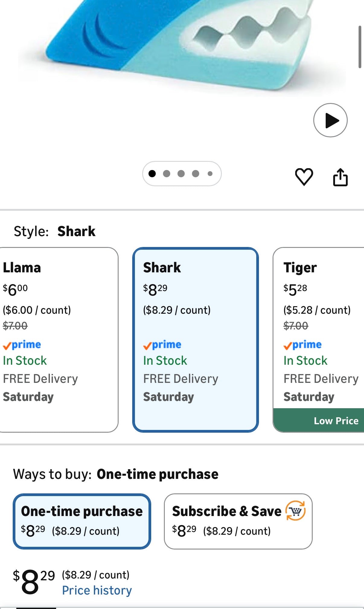Select the Shark style option

(196, 340)
